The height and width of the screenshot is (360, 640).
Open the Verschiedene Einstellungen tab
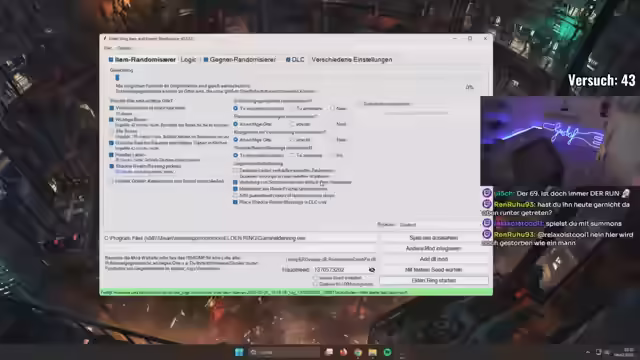tap(352, 60)
